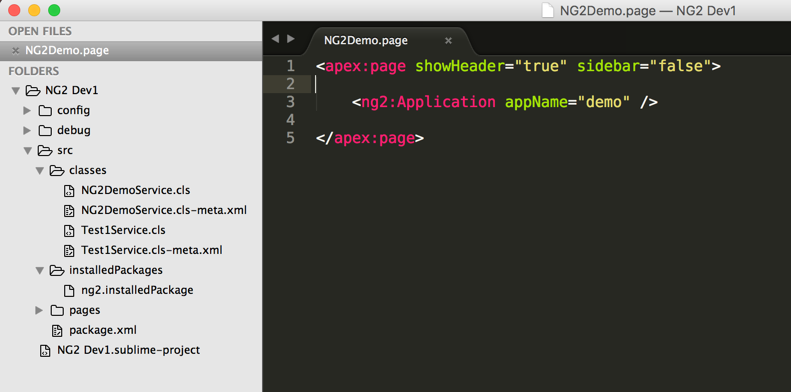This screenshot has height=392, width=791.
Task: Collapse the classes folder
Action: coord(39,171)
